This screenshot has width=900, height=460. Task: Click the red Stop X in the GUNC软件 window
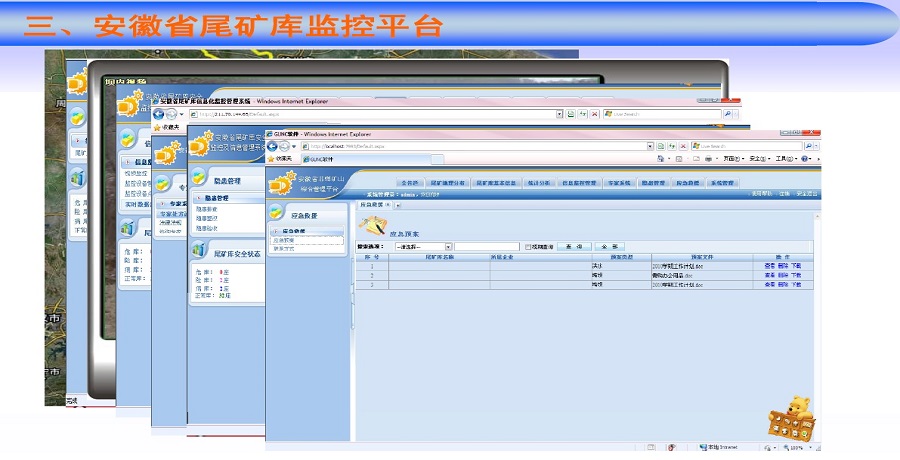(x=683, y=146)
